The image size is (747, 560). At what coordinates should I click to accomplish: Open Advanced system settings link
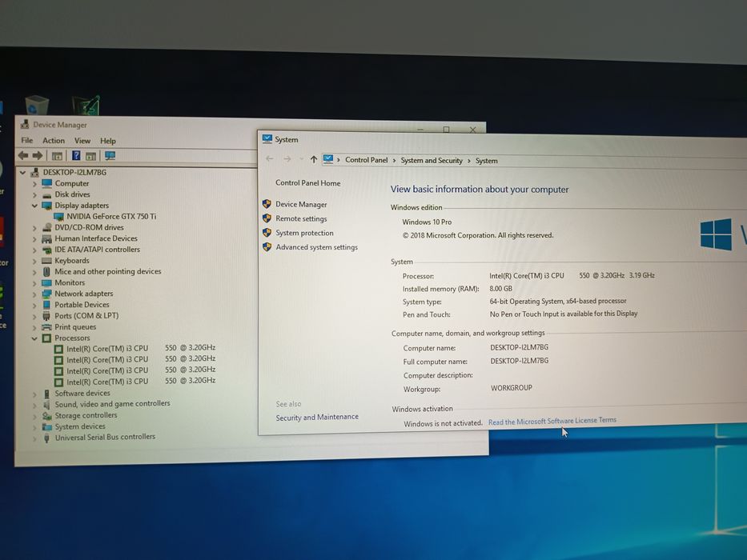click(317, 247)
